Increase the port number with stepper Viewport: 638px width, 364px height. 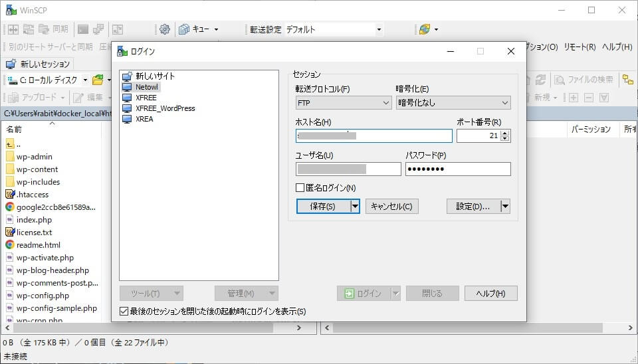tap(505, 133)
